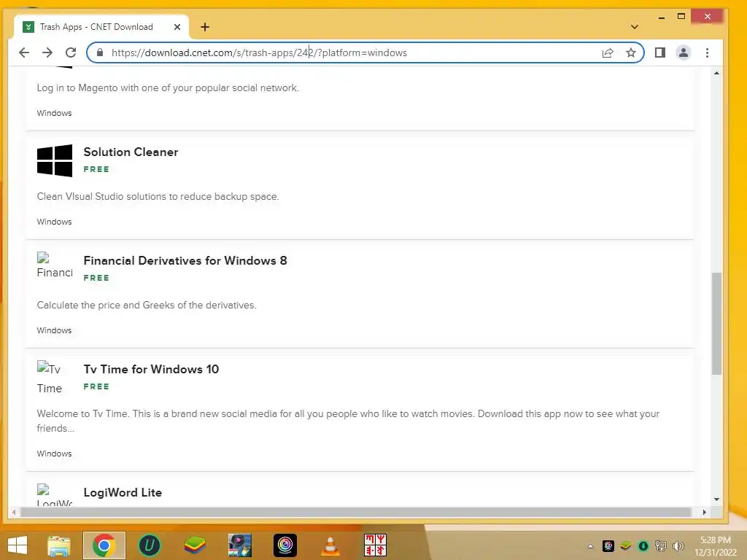Click the vertical scrollbar thumb
The height and width of the screenshot is (560, 747).
pyautogui.click(x=716, y=323)
